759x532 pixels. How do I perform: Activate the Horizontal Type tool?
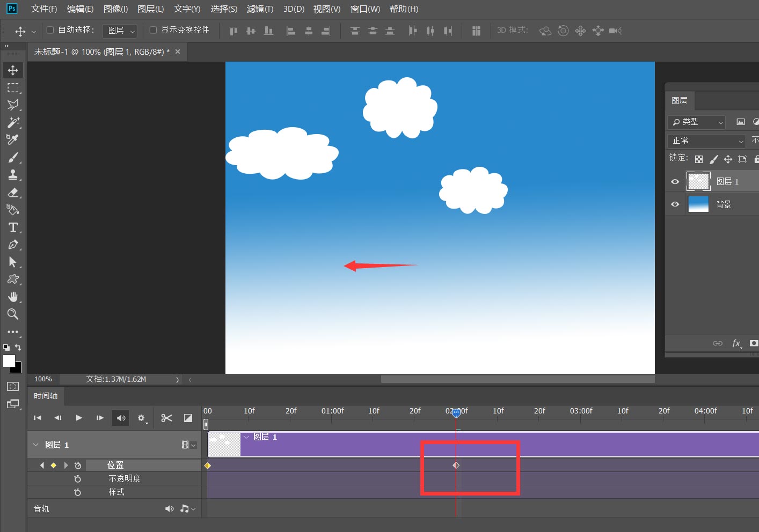(13, 227)
